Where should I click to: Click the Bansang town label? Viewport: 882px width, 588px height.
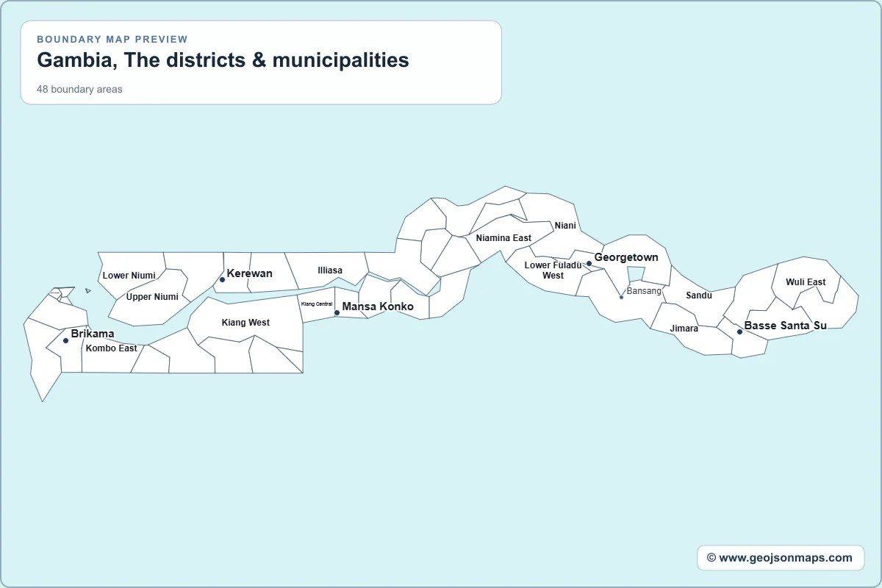tap(644, 291)
